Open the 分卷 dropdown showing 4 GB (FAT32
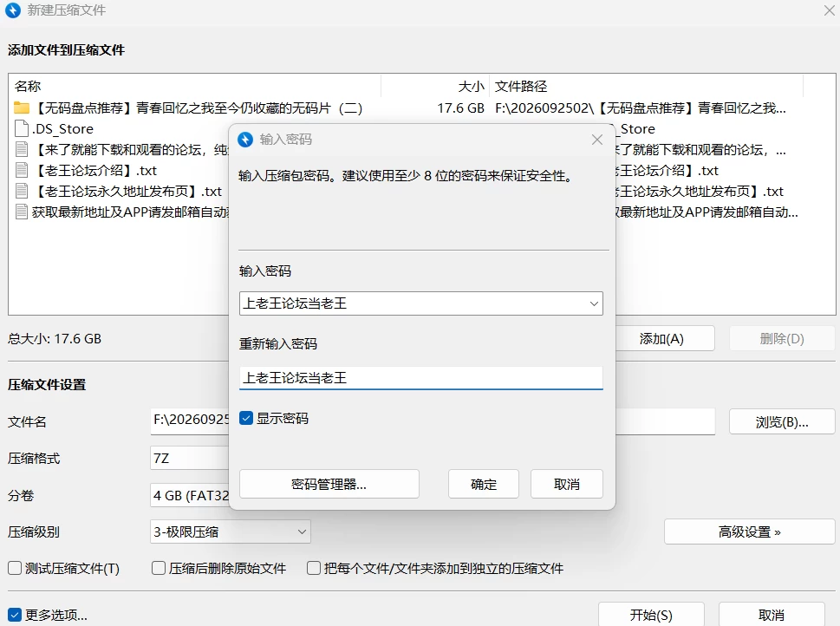 coord(190,495)
